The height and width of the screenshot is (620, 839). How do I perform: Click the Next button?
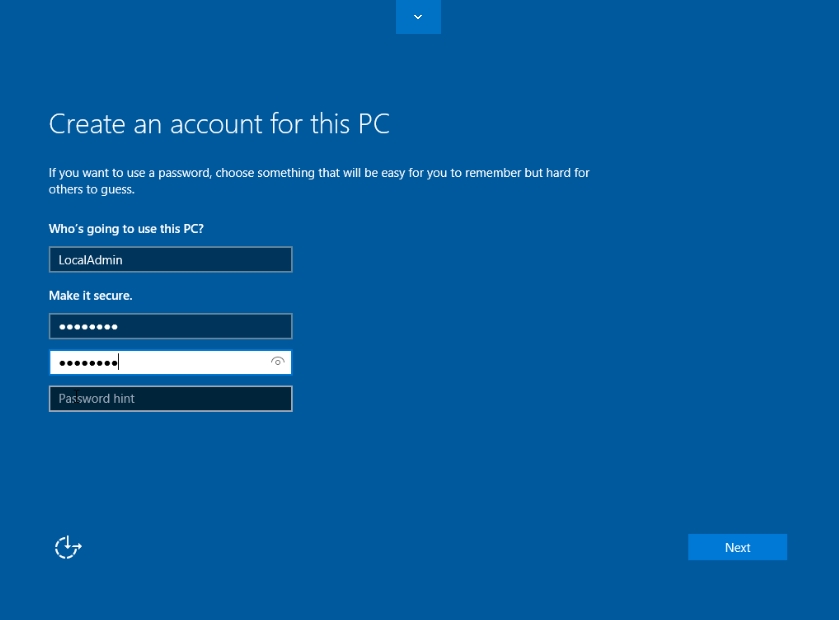point(737,547)
